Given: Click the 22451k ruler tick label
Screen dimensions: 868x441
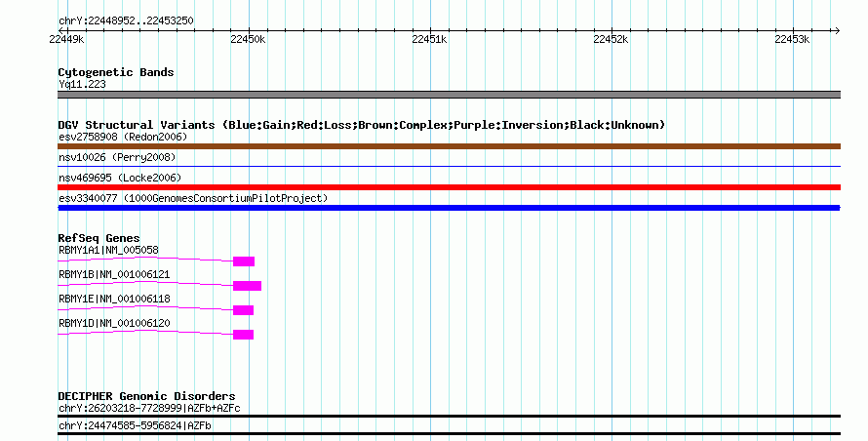Looking at the screenshot, I should coord(429,39).
